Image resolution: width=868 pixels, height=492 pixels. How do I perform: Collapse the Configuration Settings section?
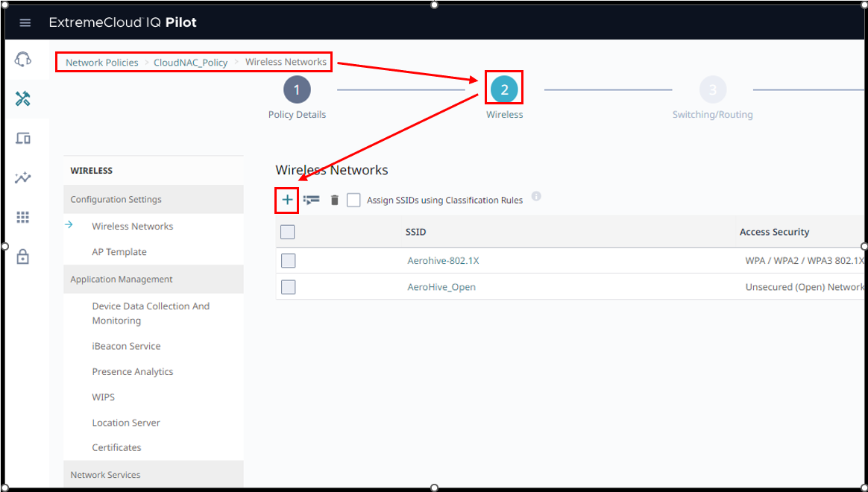(154, 199)
